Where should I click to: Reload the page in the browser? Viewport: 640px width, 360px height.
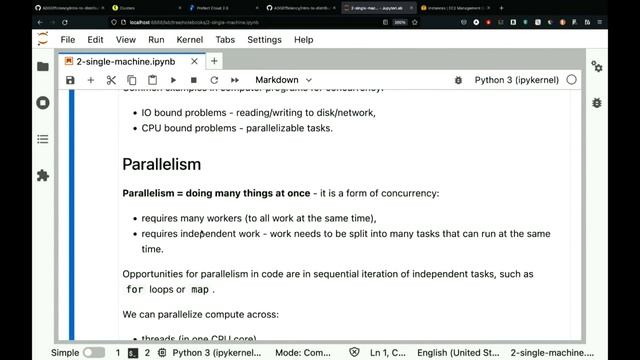pyautogui.click(x=65, y=22)
